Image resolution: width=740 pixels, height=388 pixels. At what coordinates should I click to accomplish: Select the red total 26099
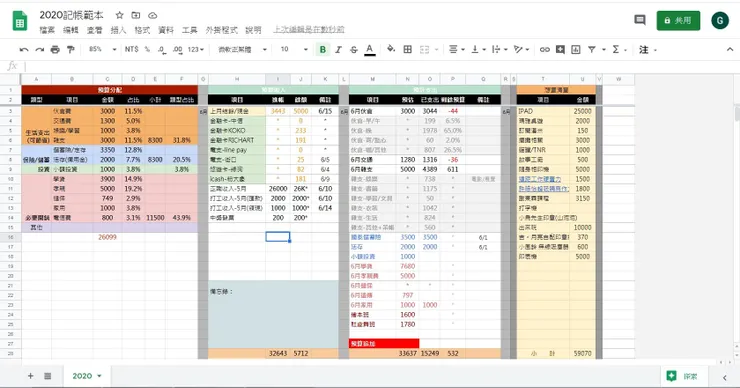(x=108, y=237)
